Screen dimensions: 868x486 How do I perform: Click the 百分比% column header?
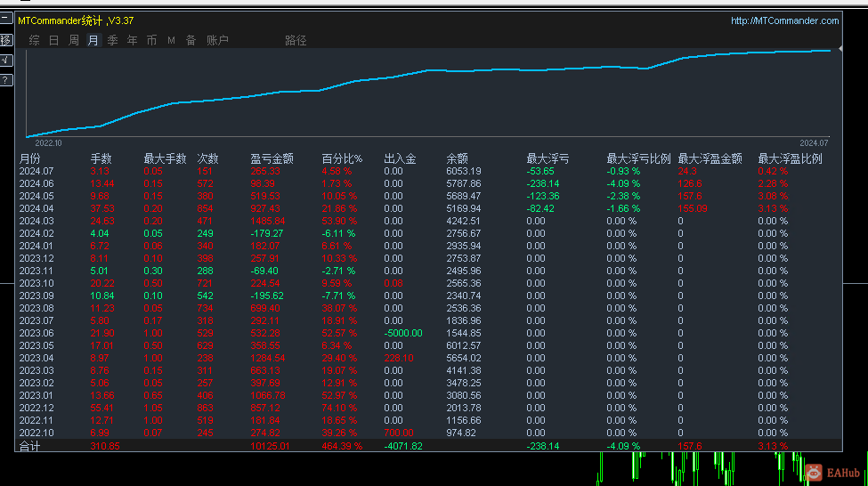[342, 158]
